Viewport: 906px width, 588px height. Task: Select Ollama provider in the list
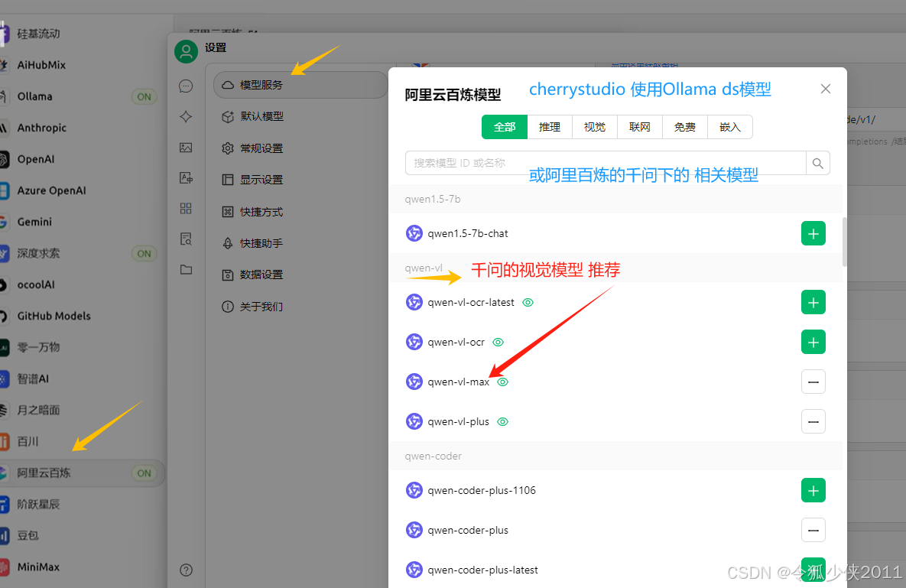82,96
